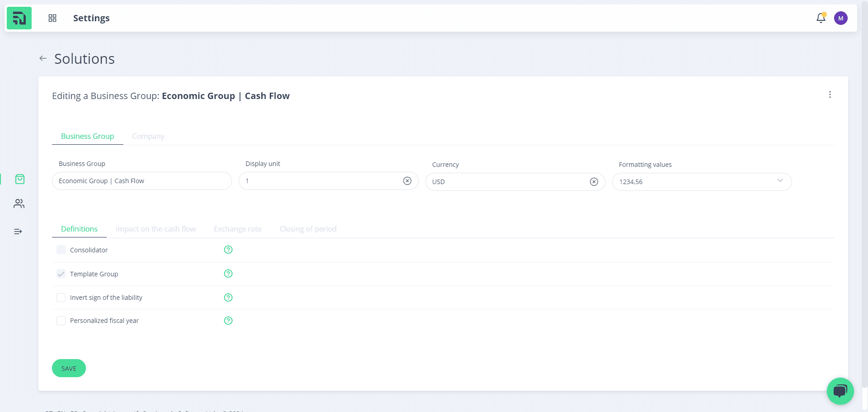The image size is (868, 412).
Task: Show help for Personalized fiscal year
Action: [228, 321]
